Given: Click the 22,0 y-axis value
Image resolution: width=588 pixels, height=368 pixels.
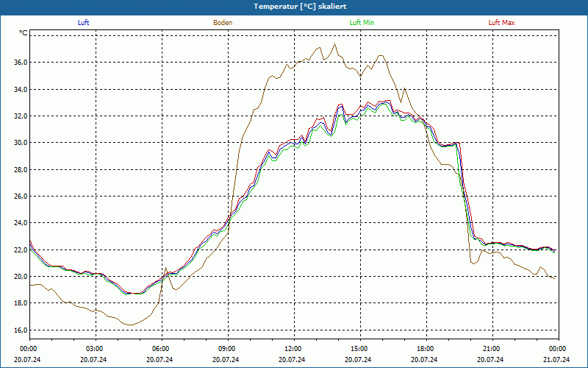Looking at the screenshot, I should point(21,250).
